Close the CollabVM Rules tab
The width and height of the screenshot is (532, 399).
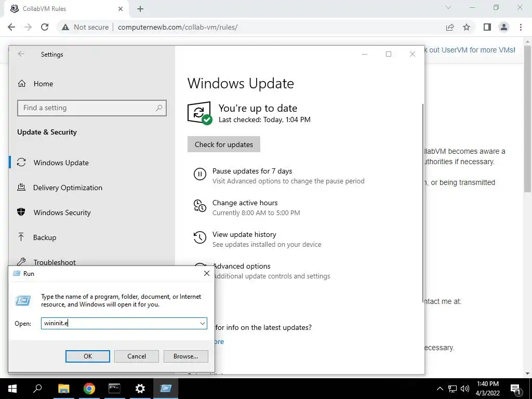pos(121,9)
